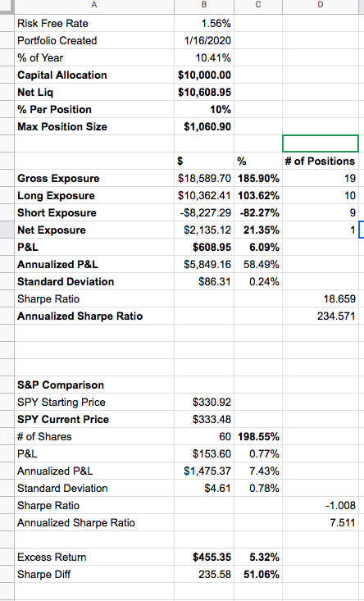
Task: Click the Gross Exposure 185.90% cell
Action: [258, 178]
